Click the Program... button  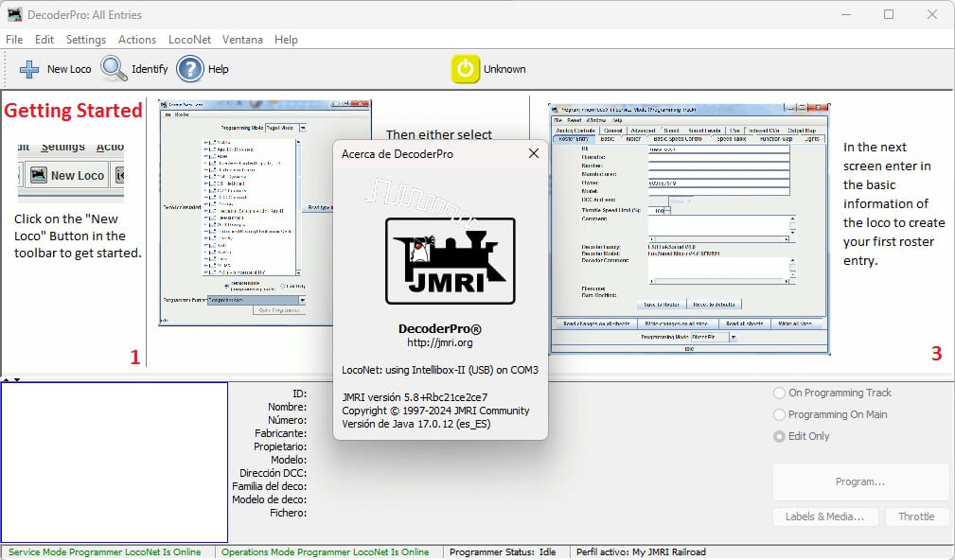coord(860,481)
